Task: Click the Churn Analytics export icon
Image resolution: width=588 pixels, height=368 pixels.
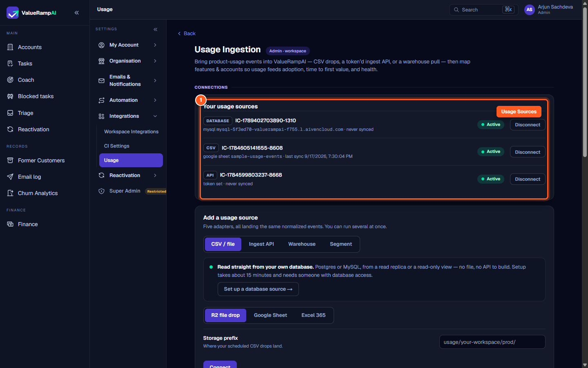Action: click(x=10, y=193)
